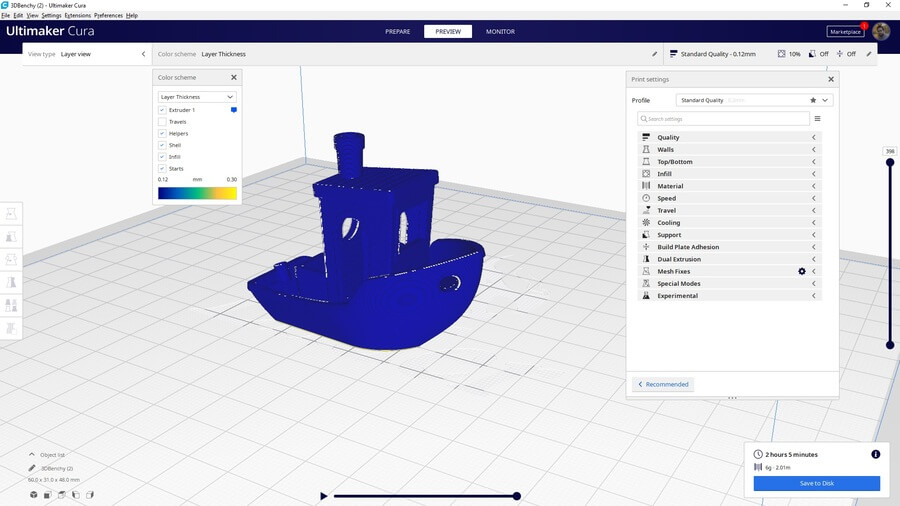This screenshot has width=900, height=506.
Task: Expand the Quality settings category
Action: pyautogui.click(x=730, y=137)
